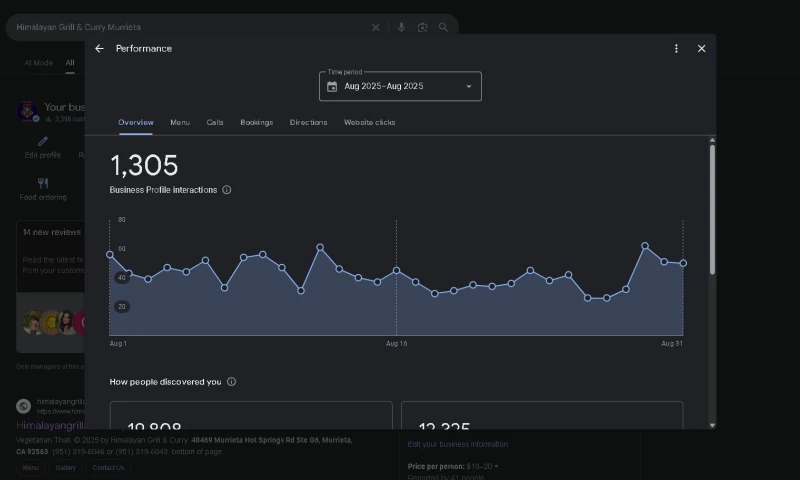Open the three-dot more options menu
Viewport: 800px width, 480px height.
coord(676,48)
